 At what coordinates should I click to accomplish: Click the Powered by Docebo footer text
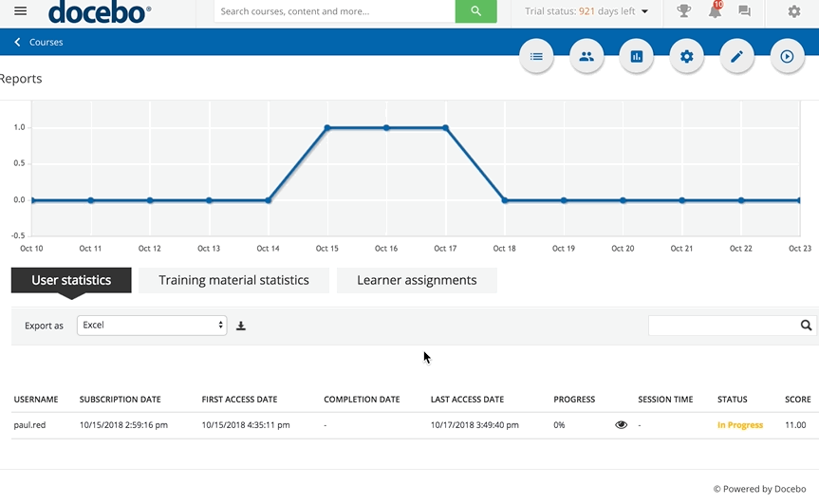click(x=759, y=489)
